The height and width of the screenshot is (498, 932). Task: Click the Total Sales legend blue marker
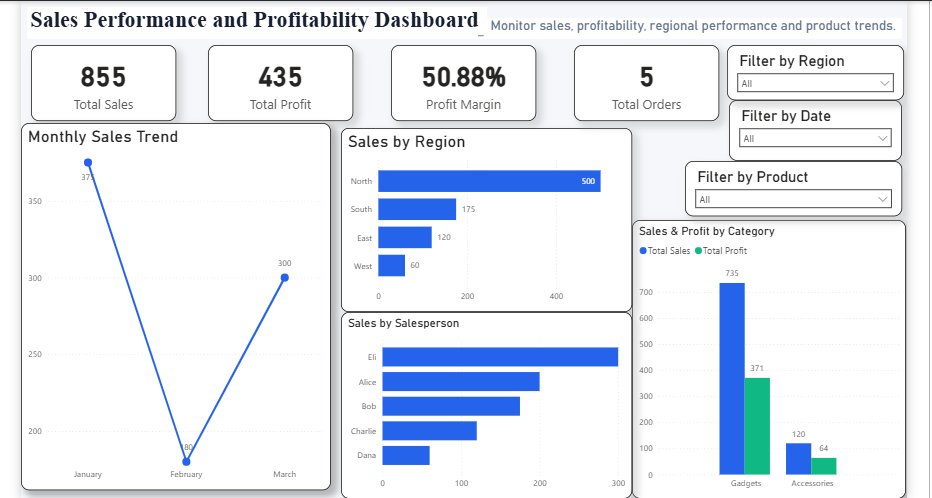click(x=643, y=251)
